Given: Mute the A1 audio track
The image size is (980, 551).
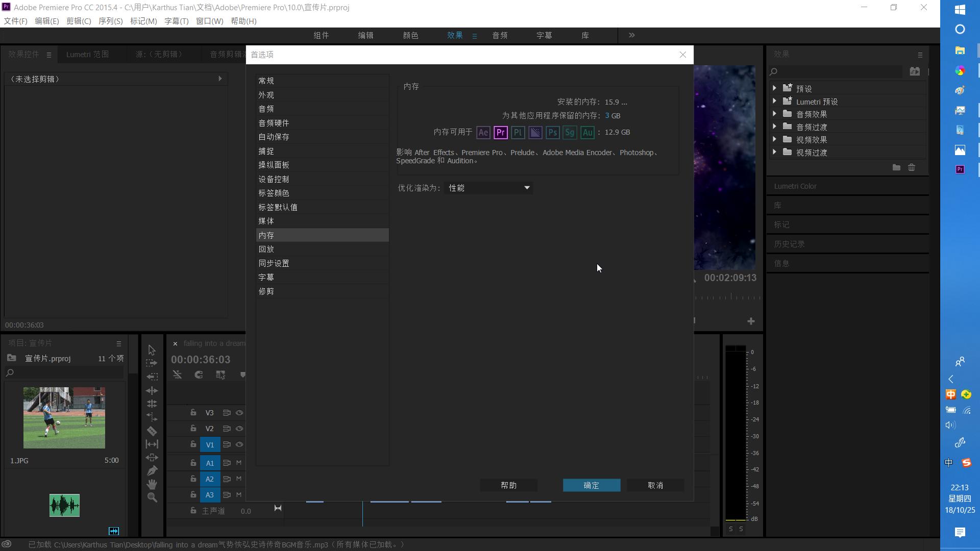Looking at the screenshot, I should 238,462.
